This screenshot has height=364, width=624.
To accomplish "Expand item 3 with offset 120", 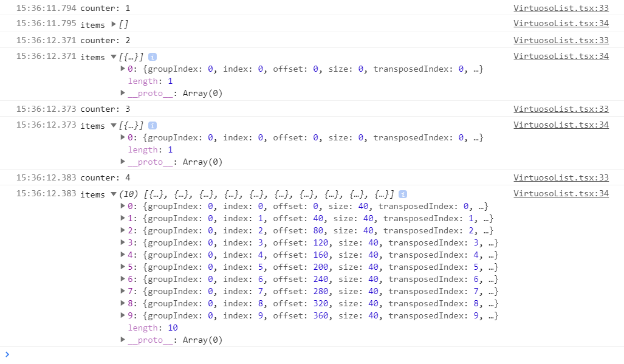I will click(x=123, y=242).
